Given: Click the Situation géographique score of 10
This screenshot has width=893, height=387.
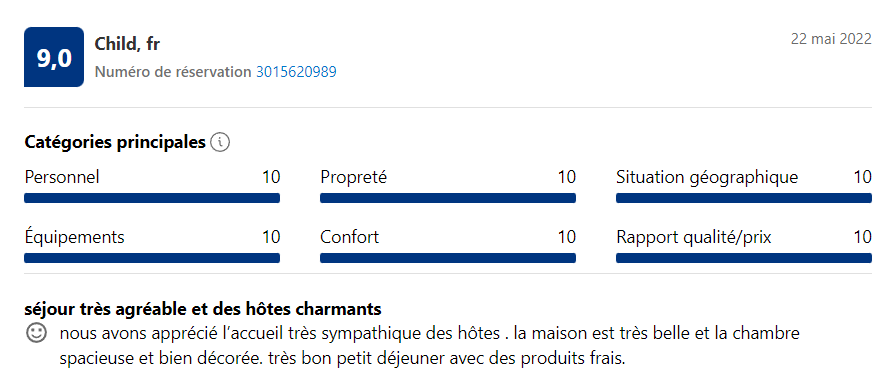Looking at the screenshot, I should (x=862, y=177).
